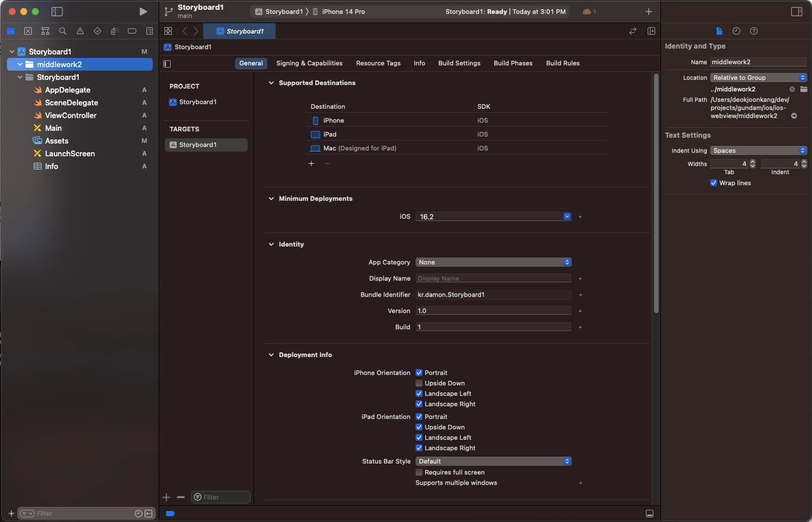812x522 pixels.
Task: Open the Find navigator magnifier icon
Action: click(x=63, y=31)
